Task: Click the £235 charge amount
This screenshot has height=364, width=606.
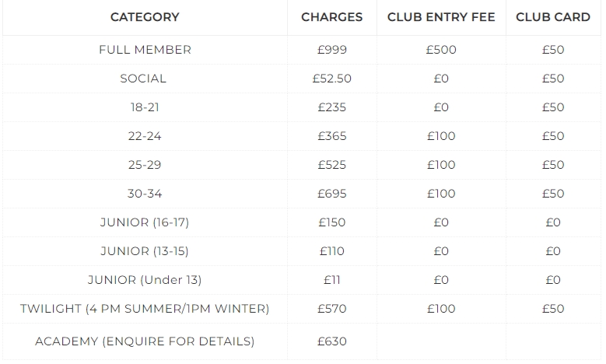Action: pyautogui.click(x=332, y=107)
